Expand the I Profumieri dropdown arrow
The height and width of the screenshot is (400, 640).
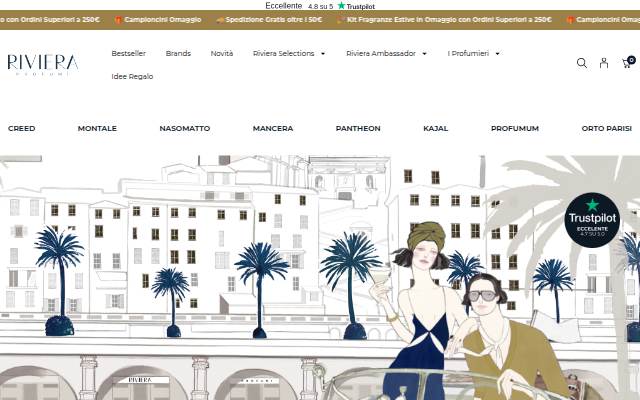[498, 53]
